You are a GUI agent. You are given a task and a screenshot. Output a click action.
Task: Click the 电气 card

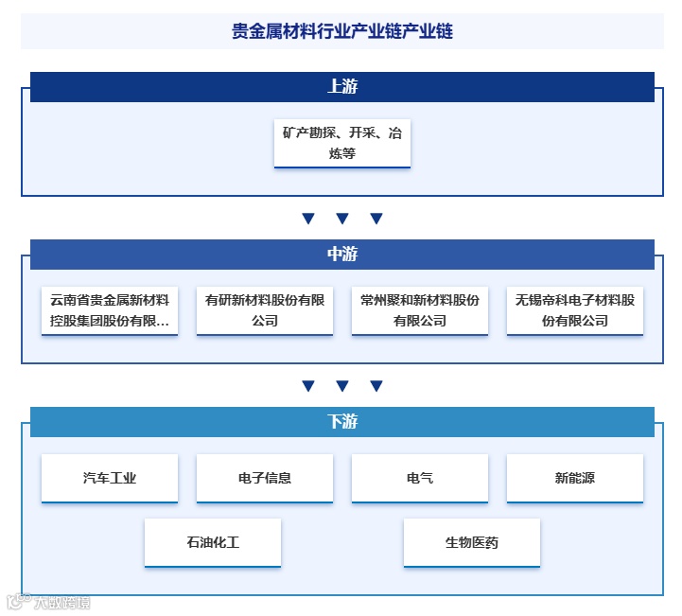click(x=420, y=478)
